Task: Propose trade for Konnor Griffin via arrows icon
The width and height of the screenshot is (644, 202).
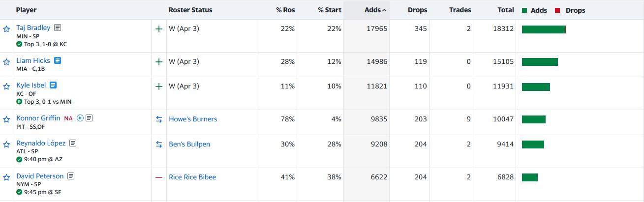Action: pyautogui.click(x=158, y=119)
